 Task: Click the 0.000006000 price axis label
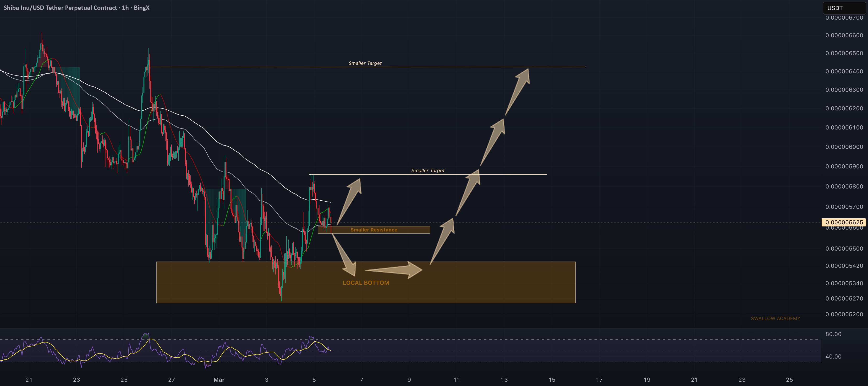(844, 147)
